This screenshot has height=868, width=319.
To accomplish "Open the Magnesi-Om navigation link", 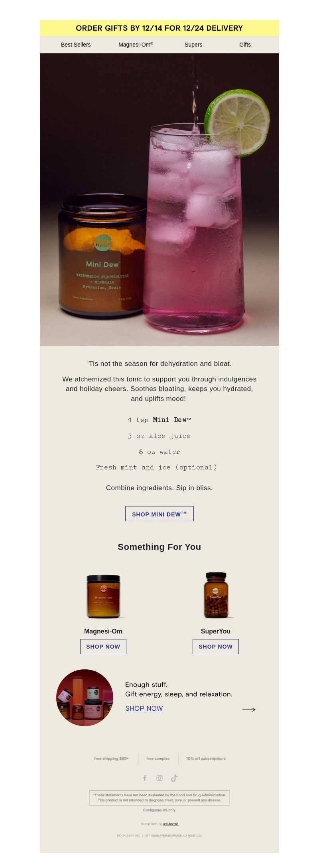I will point(136,45).
